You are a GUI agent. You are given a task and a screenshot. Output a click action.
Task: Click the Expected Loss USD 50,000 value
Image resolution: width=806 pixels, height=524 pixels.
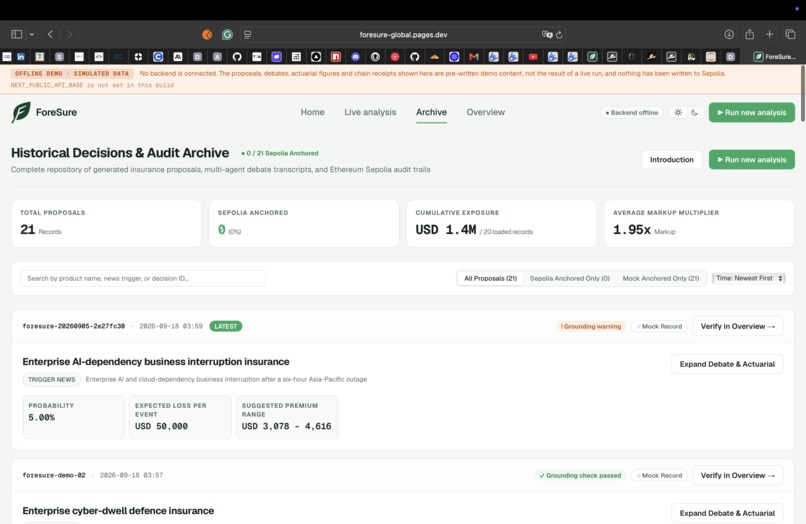161,426
